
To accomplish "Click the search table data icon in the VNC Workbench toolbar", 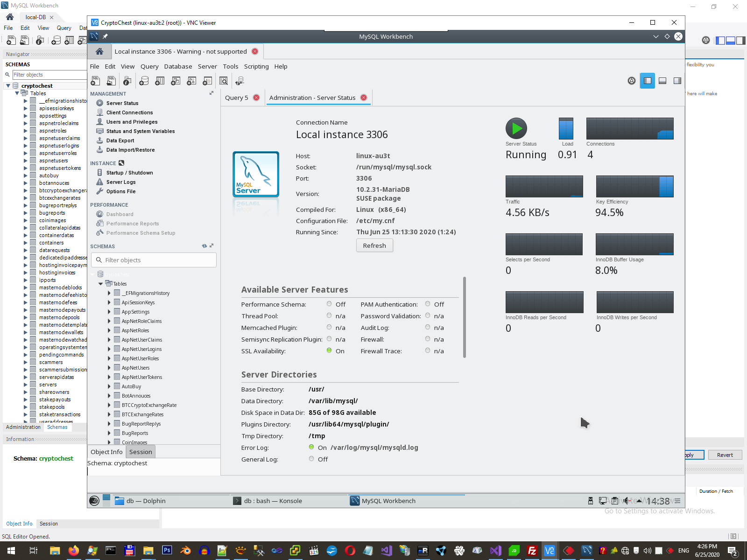I will click(224, 81).
